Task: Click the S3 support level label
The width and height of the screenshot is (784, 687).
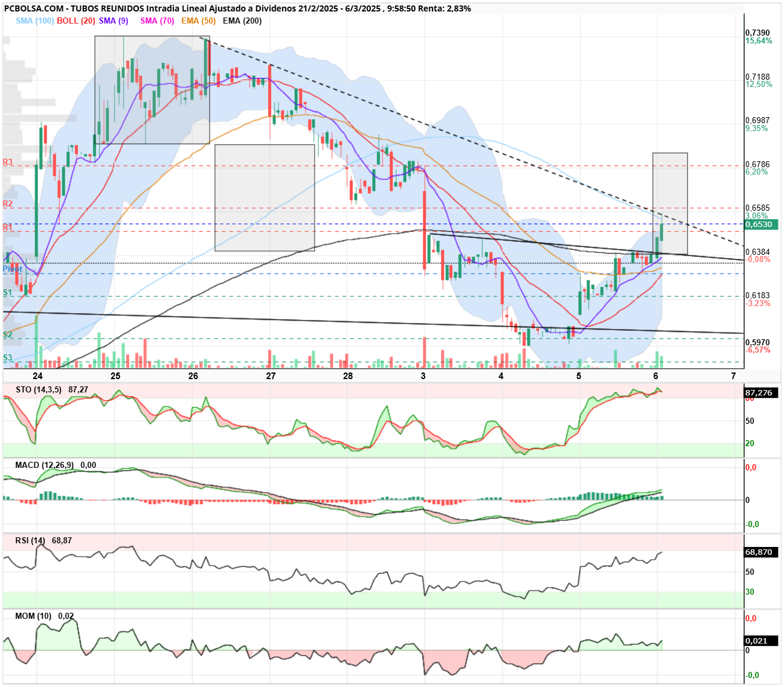Action: [x=8, y=358]
